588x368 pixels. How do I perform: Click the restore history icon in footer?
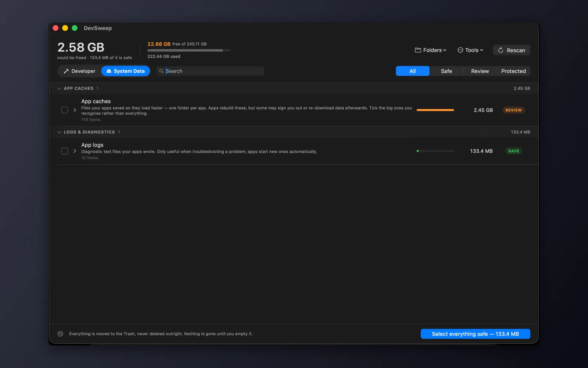[x=60, y=334]
